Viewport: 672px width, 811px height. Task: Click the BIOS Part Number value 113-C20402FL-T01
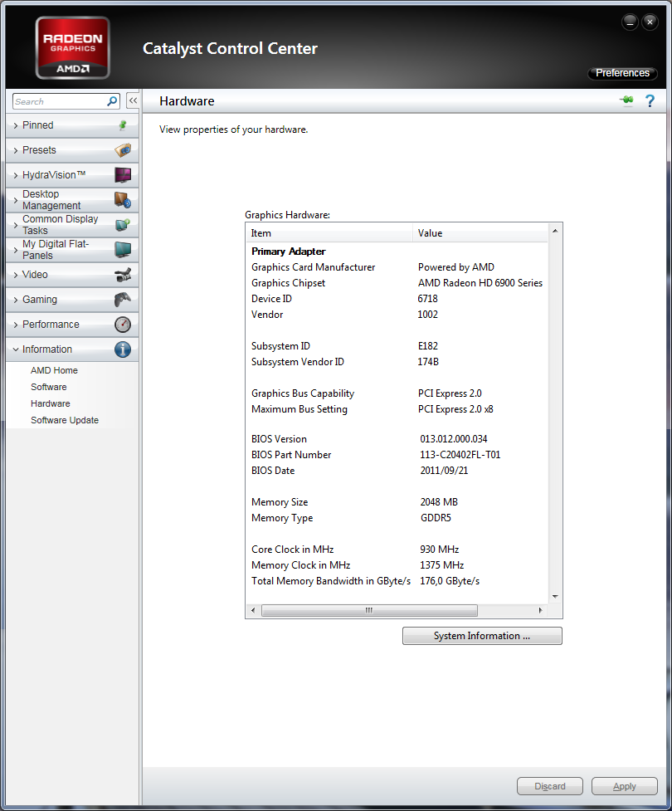point(460,455)
